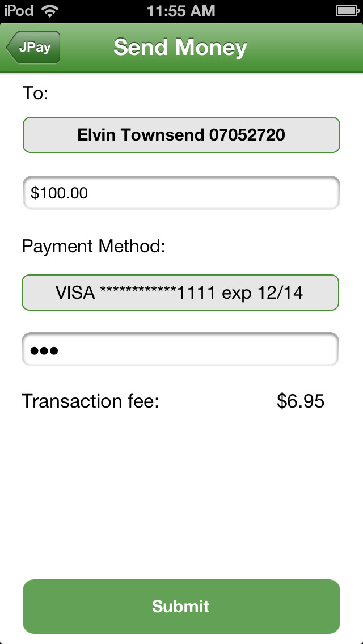
Task: Tap blank area above Submit button
Action: pyautogui.click(x=181, y=499)
